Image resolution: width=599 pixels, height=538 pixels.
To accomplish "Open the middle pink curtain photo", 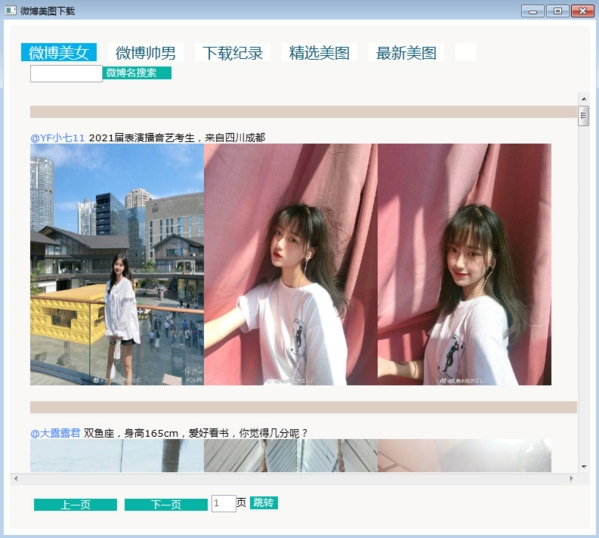I will pos(291,264).
